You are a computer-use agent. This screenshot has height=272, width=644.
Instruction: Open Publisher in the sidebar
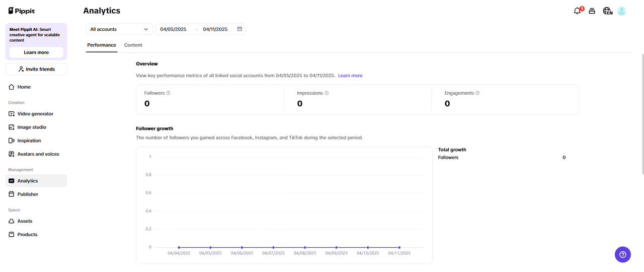(x=36, y=194)
